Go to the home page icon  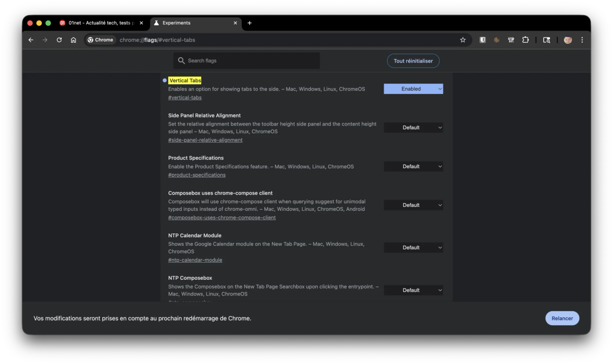[x=74, y=40]
